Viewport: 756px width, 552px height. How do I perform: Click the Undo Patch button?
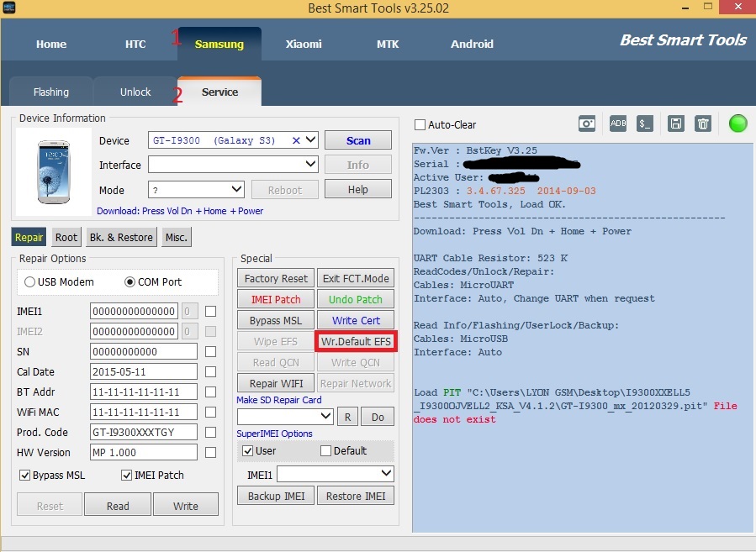tap(356, 299)
